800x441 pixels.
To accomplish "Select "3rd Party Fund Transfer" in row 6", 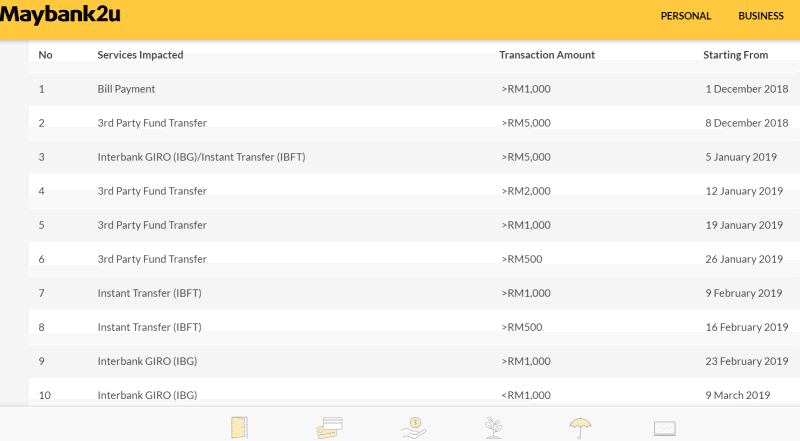I will click(152, 259).
